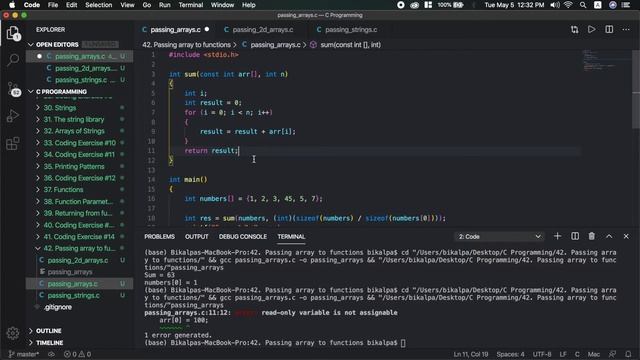Select the passing_arrays.c editor tab

[176, 29]
